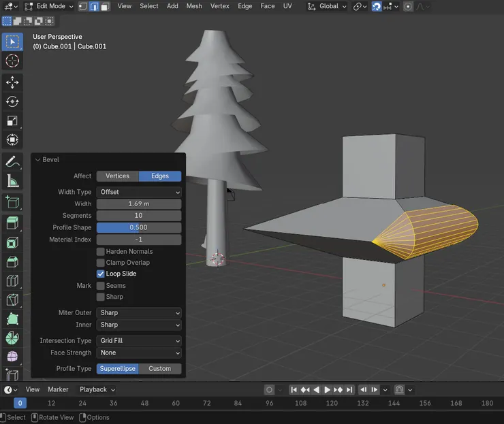Activate the Rotate tool
Screen dimensions: 504x424
tap(12, 101)
